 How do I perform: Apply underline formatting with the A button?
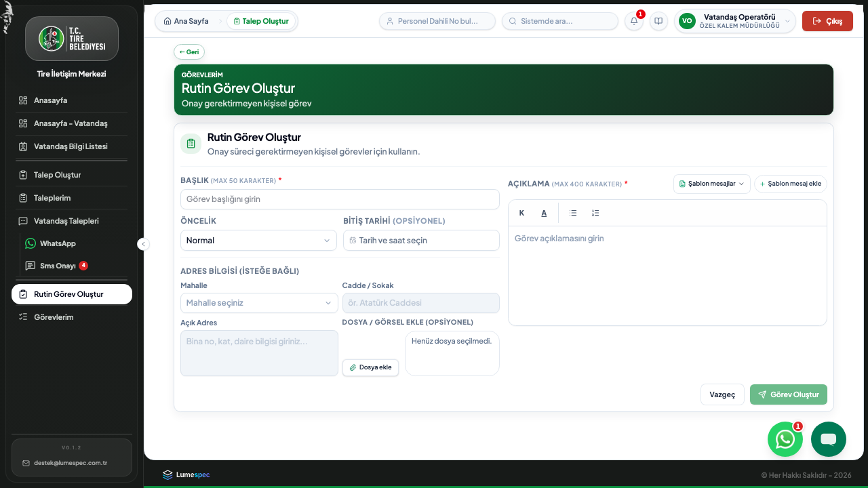pyautogui.click(x=544, y=213)
